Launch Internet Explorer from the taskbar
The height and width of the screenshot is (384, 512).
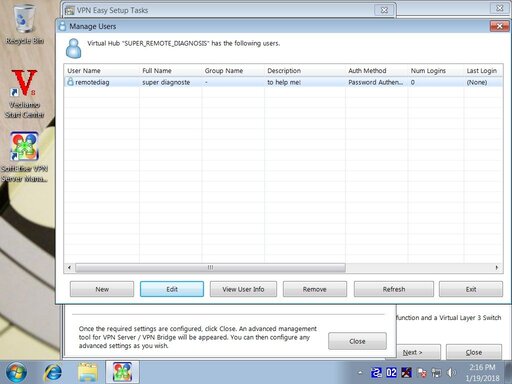53,372
